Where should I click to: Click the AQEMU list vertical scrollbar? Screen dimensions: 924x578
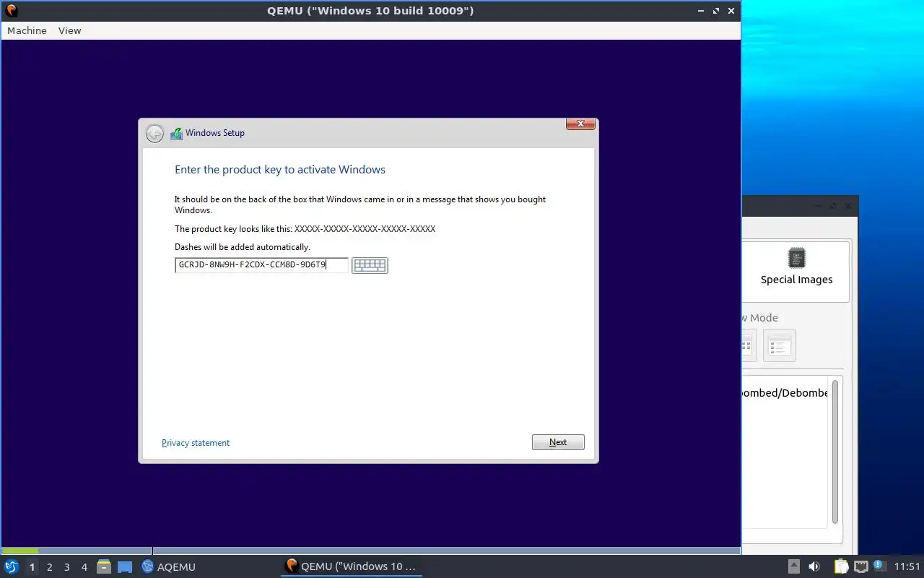(x=835, y=452)
